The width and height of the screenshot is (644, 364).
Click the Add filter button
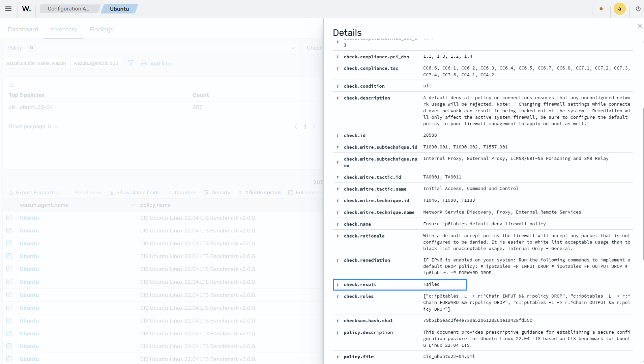[x=157, y=63]
